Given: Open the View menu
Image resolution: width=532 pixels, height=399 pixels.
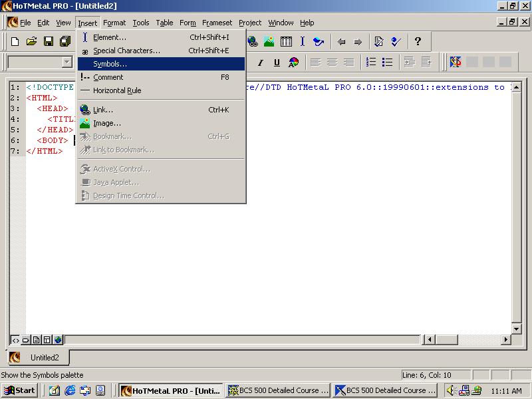Looking at the screenshot, I should (63, 23).
